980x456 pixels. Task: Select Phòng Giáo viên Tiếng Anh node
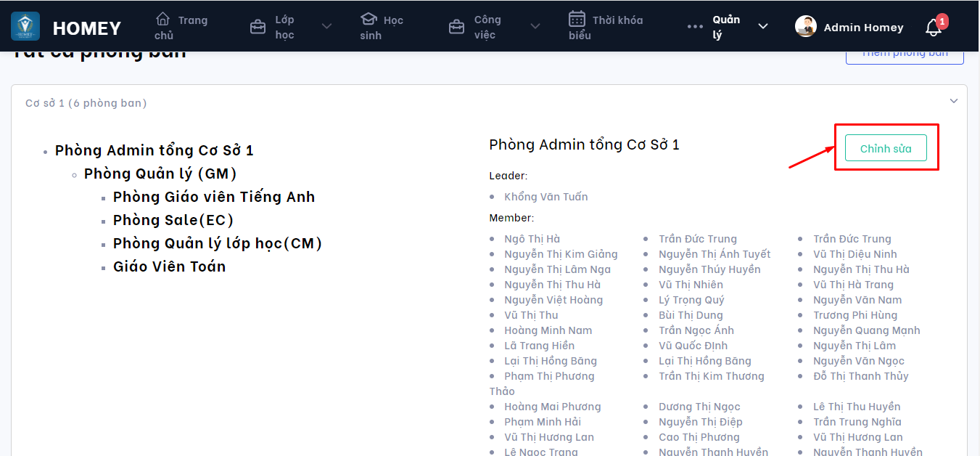214,197
